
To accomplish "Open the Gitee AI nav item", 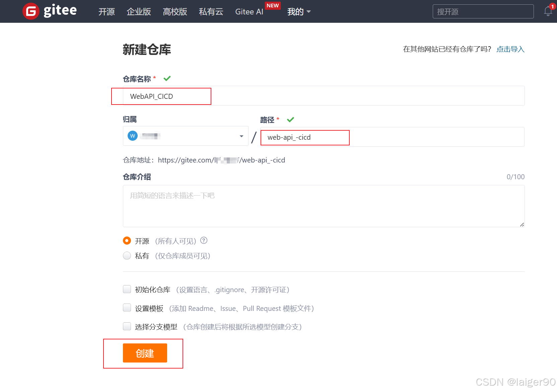I will click(249, 12).
